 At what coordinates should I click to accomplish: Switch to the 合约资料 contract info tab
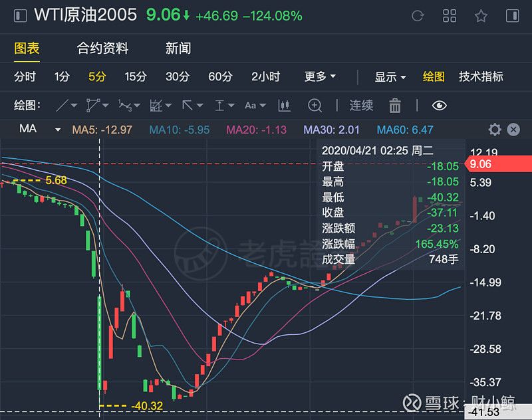coord(102,48)
